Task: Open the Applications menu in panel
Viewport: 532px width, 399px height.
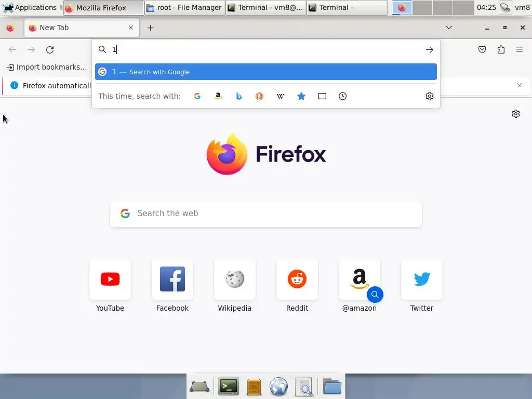Action: (x=30, y=7)
